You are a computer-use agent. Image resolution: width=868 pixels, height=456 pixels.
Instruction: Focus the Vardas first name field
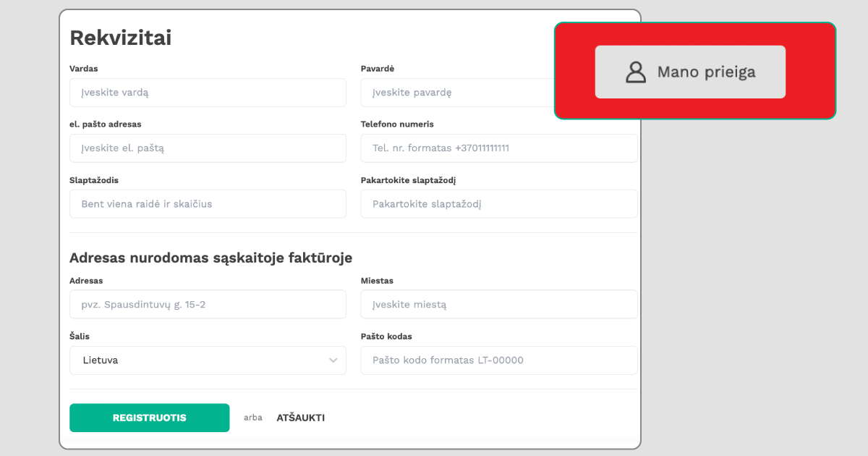[208, 93]
